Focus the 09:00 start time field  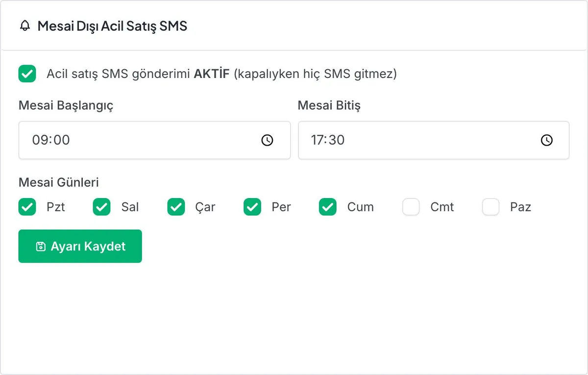pyautogui.click(x=154, y=140)
